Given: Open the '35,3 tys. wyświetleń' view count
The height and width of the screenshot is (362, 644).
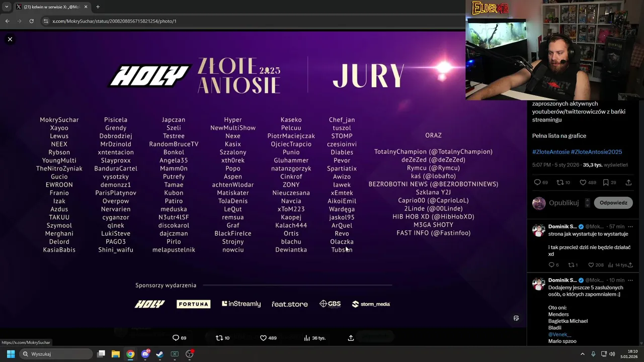Looking at the screenshot, I should tap(605, 165).
